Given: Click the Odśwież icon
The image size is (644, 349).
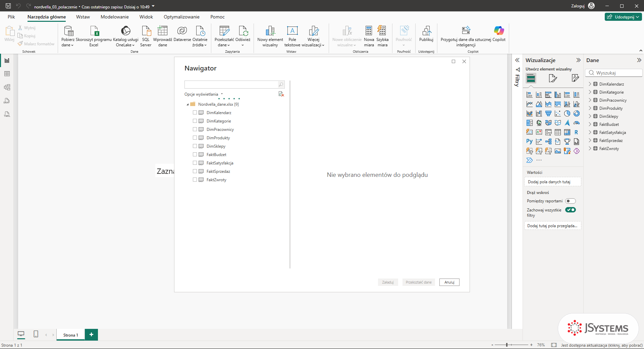Looking at the screenshot, I should (243, 31).
